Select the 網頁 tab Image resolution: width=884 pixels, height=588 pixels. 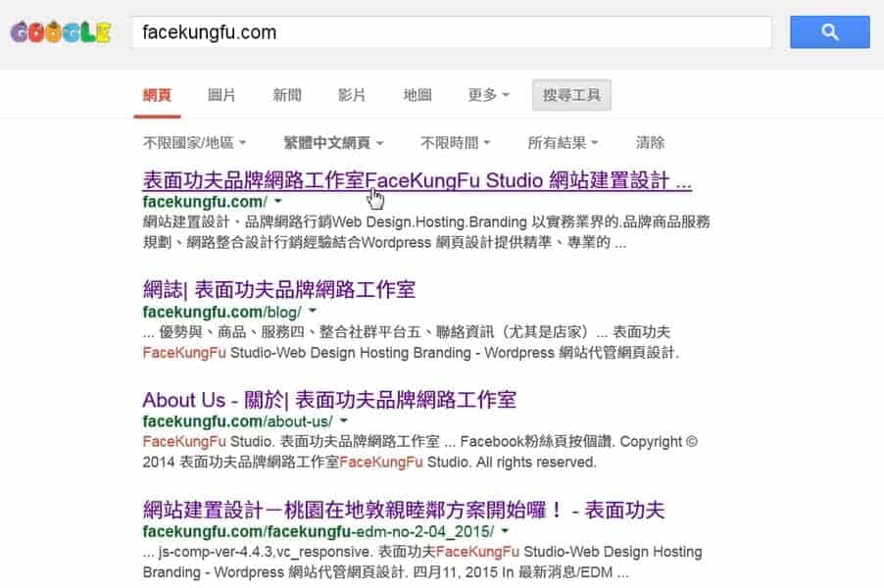pyautogui.click(x=157, y=95)
